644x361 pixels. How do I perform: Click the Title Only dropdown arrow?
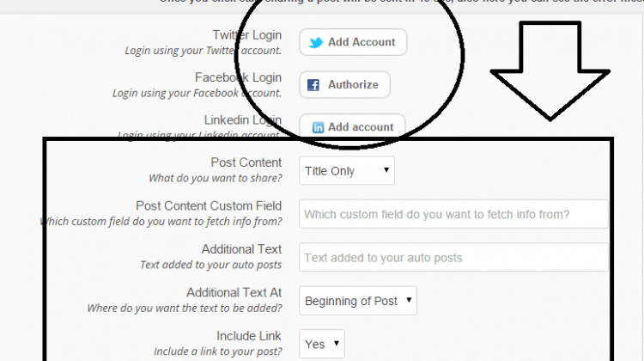[x=386, y=170]
